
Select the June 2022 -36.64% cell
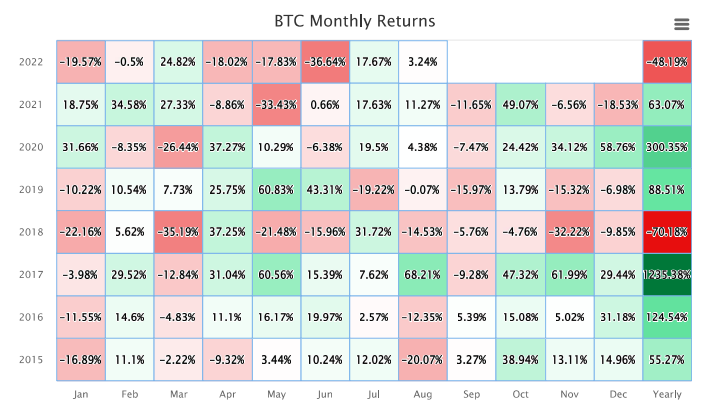click(325, 62)
